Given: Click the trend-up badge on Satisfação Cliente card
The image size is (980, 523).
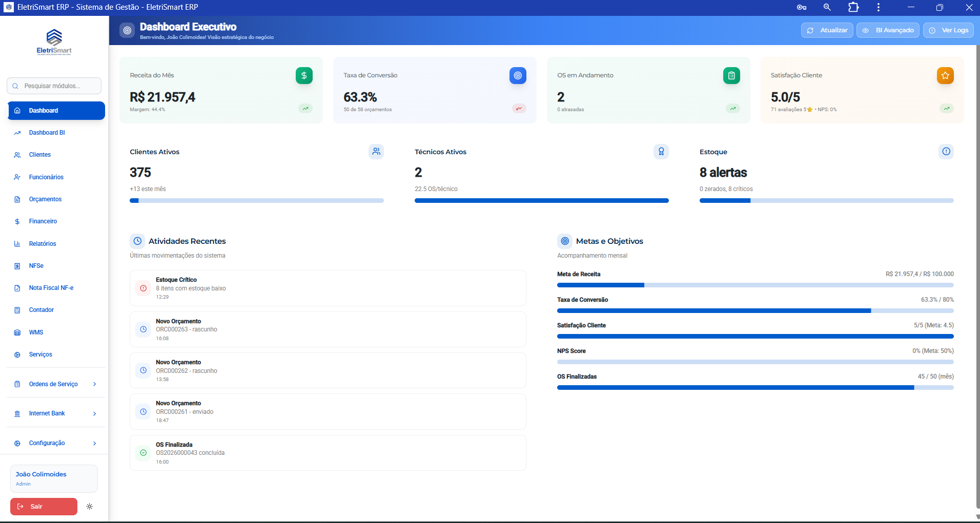Looking at the screenshot, I should point(947,109).
